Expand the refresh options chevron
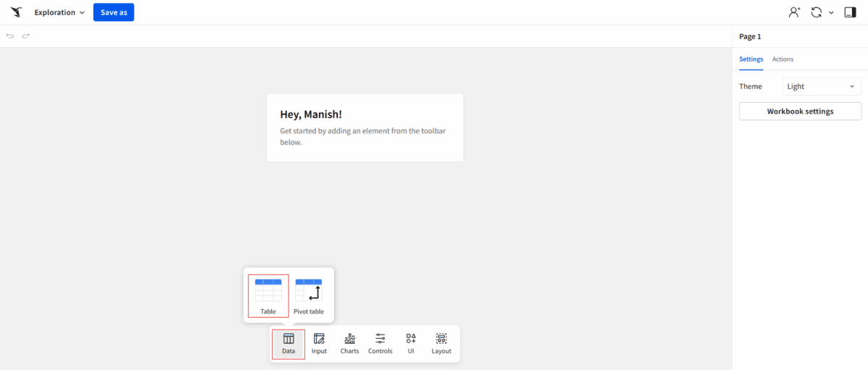The image size is (868, 370). 831,12
